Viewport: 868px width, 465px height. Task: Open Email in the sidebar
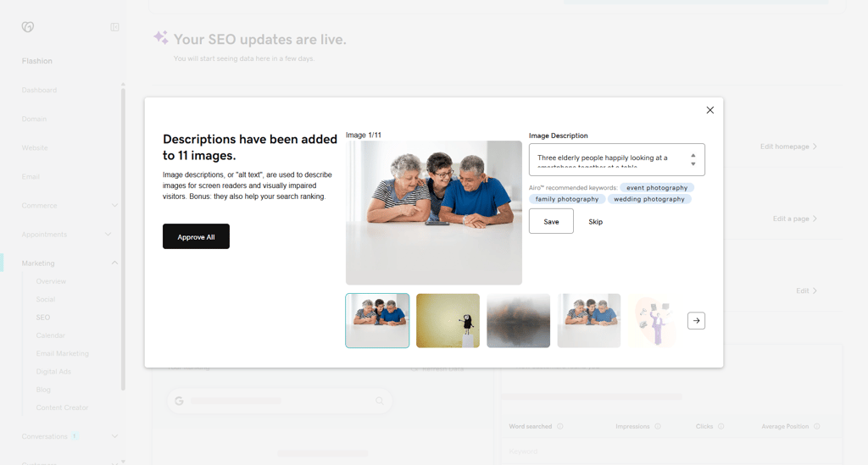(x=31, y=176)
